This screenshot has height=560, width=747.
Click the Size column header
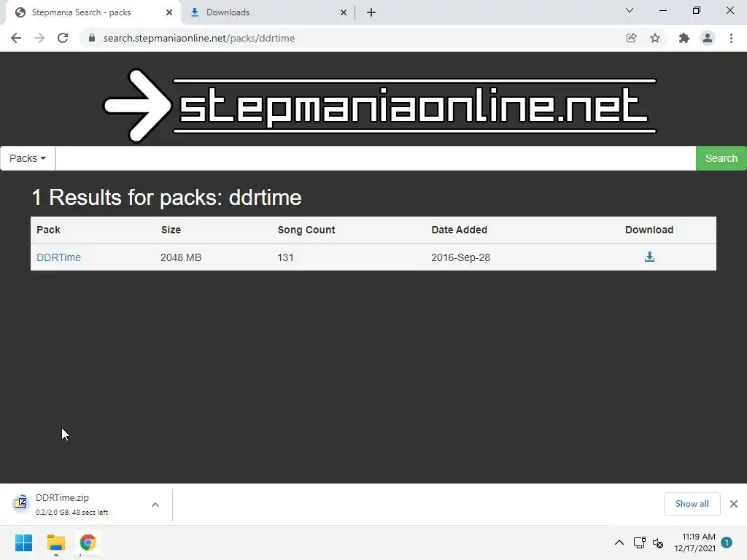coord(171,230)
